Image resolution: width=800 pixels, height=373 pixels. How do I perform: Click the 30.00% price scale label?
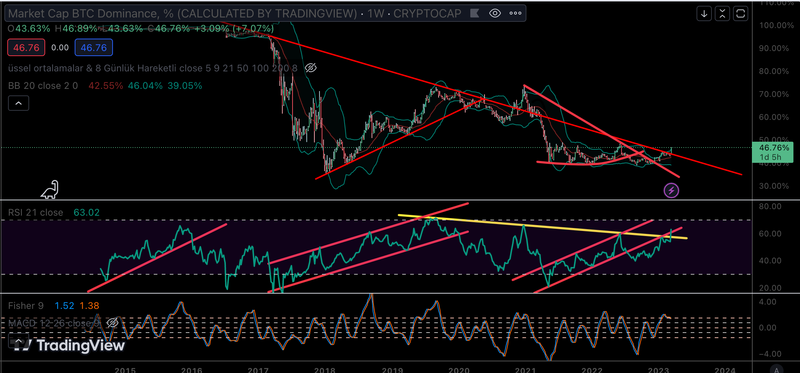(x=775, y=186)
